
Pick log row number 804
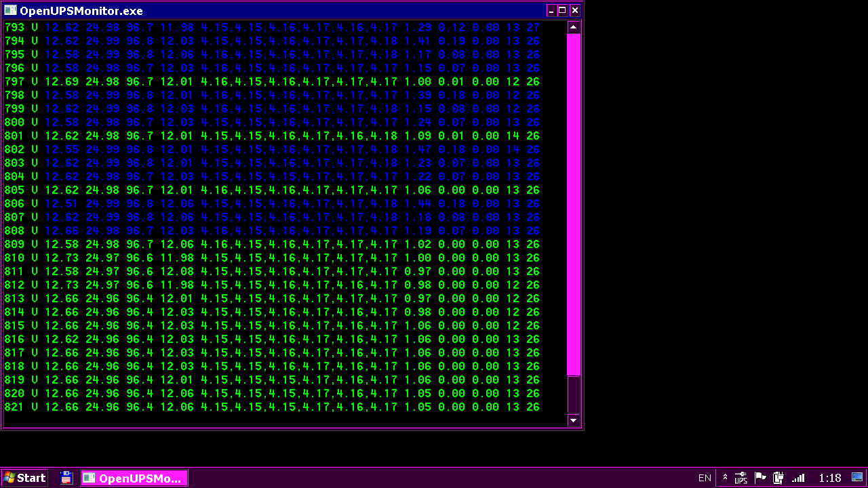(x=272, y=176)
